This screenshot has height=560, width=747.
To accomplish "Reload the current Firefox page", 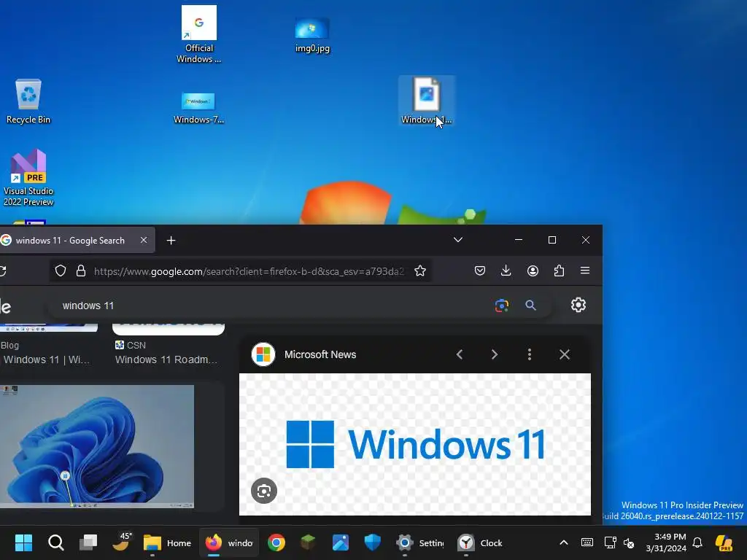I will point(3,271).
